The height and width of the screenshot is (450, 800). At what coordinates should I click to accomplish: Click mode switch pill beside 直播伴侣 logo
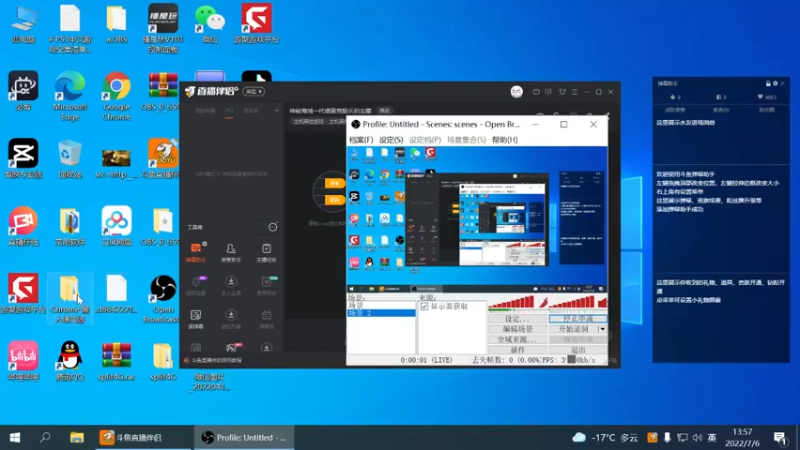click(254, 91)
